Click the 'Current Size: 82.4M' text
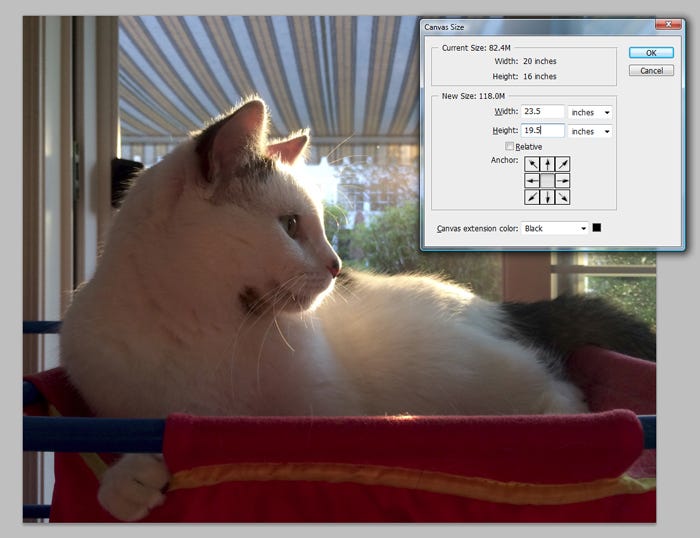 [476, 48]
